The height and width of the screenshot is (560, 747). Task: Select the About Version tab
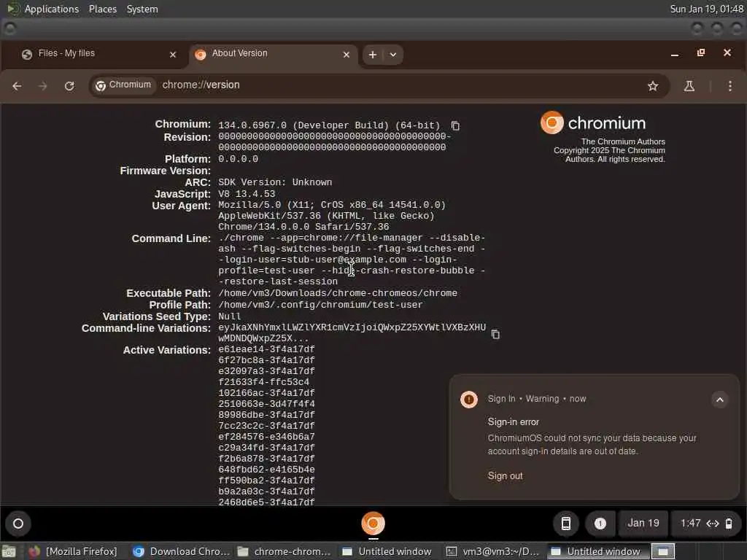(x=273, y=54)
